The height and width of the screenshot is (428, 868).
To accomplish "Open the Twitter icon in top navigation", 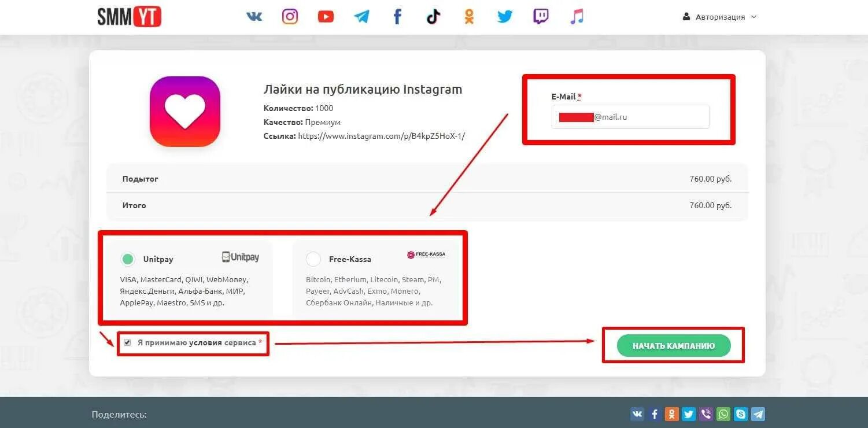I will point(505,16).
